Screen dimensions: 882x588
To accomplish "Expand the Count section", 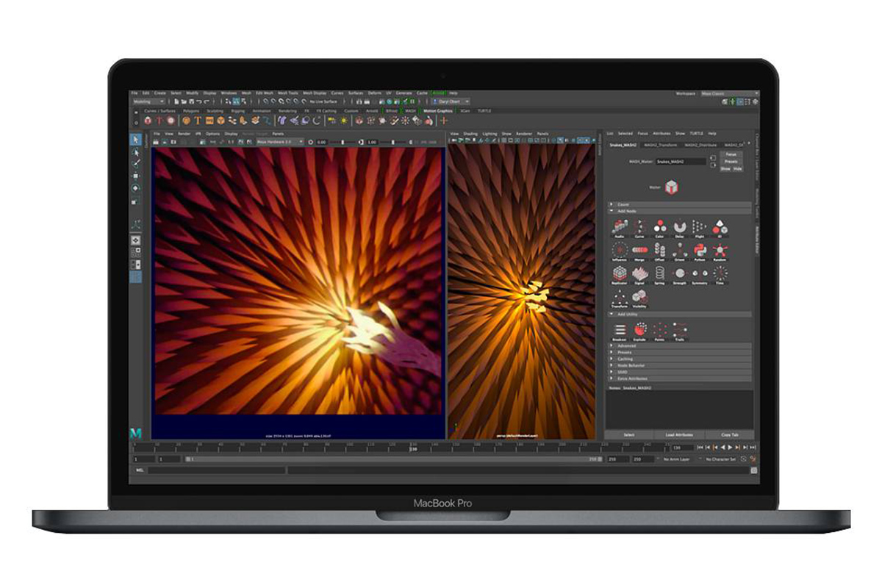I will [680, 204].
